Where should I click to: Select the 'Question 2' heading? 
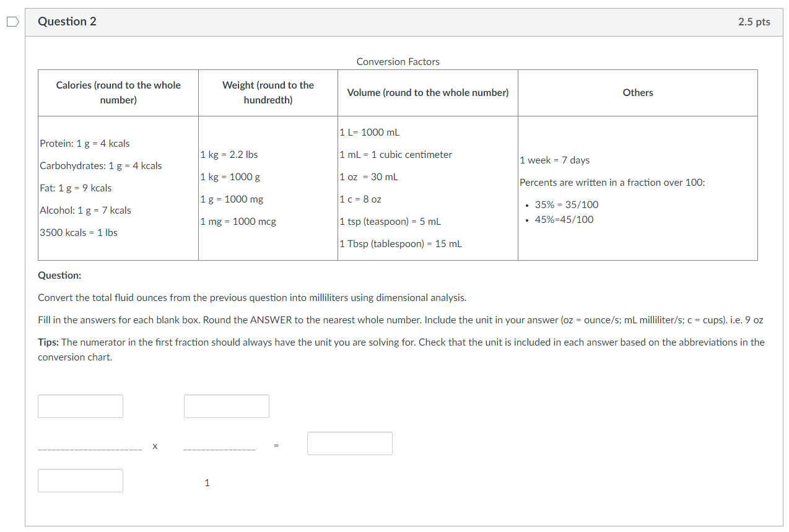[68, 22]
